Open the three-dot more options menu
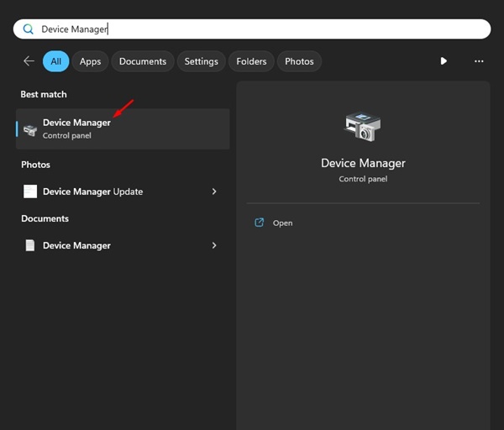Image resolution: width=504 pixels, height=430 pixels. tap(479, 61)
